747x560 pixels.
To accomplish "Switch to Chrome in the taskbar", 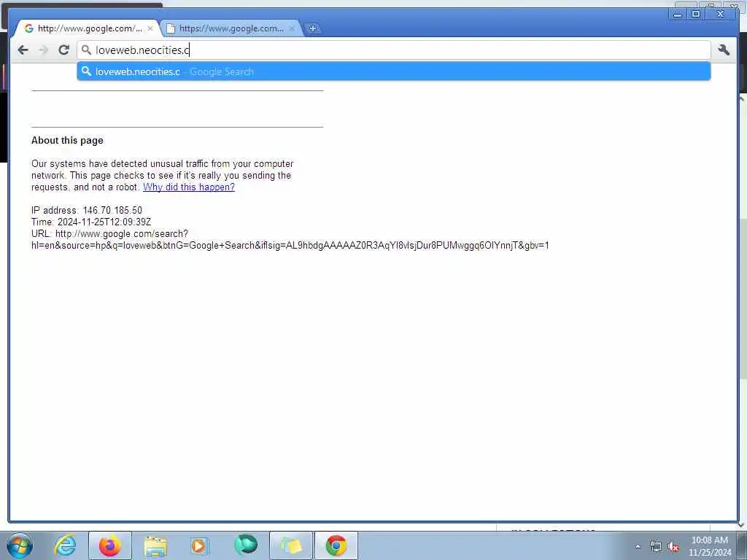I will click(x=336, y=545).
